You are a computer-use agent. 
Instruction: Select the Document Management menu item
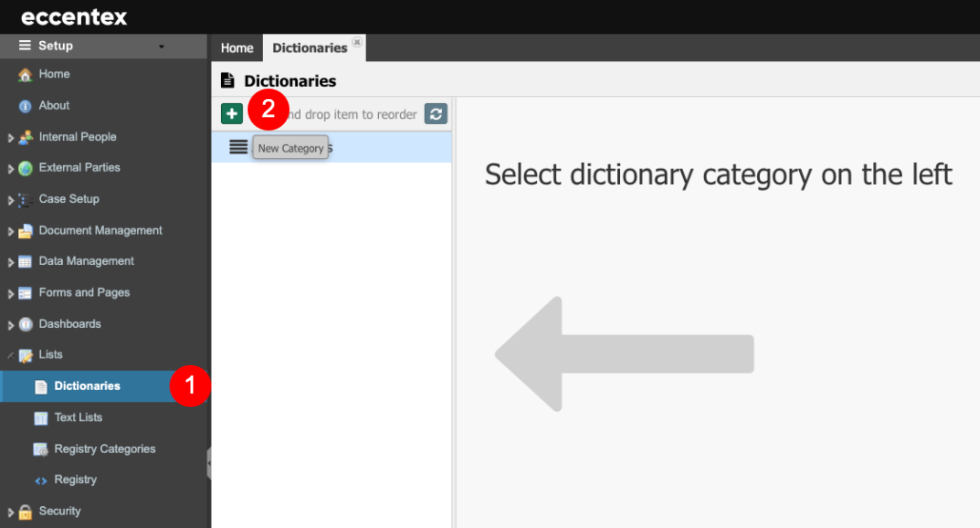(100, 231)
